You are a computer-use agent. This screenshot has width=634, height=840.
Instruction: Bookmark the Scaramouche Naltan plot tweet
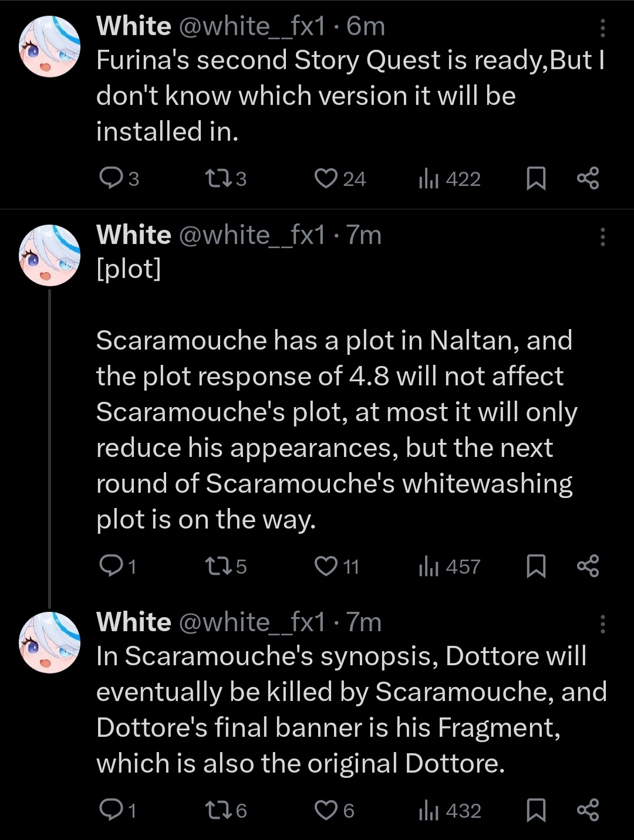click(535, 566)
